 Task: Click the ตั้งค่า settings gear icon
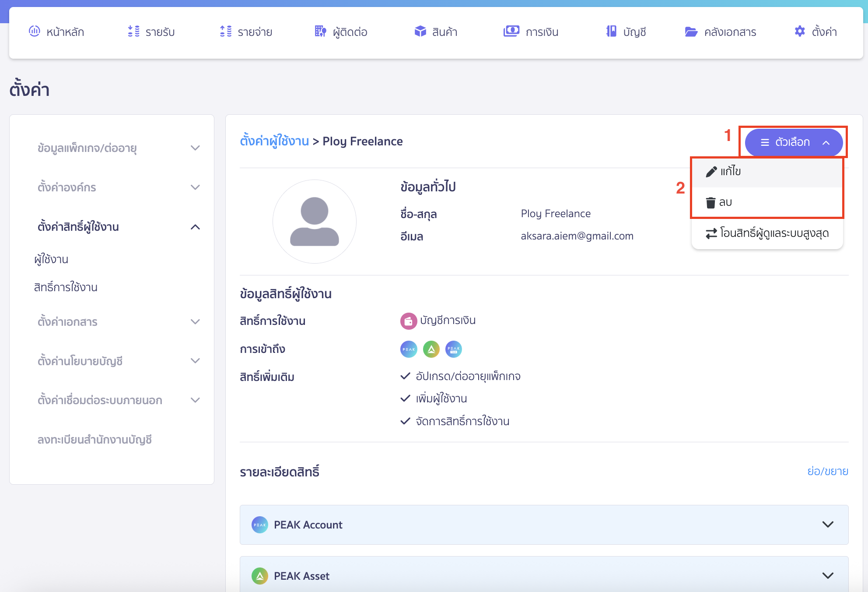[x=799, y=31]
